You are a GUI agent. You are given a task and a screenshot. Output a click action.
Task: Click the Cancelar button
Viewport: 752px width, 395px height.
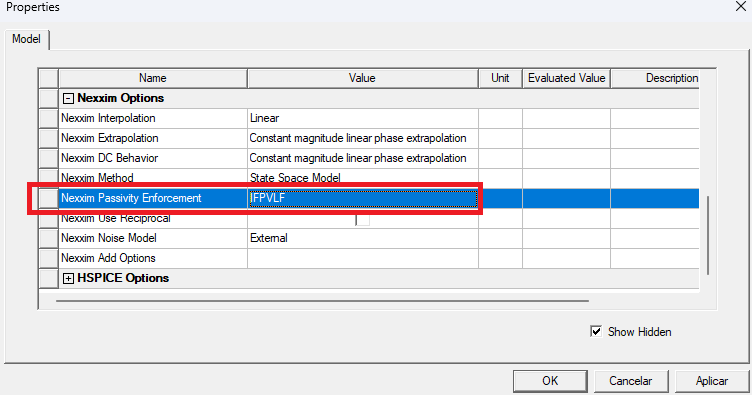[x=631, y=381]
